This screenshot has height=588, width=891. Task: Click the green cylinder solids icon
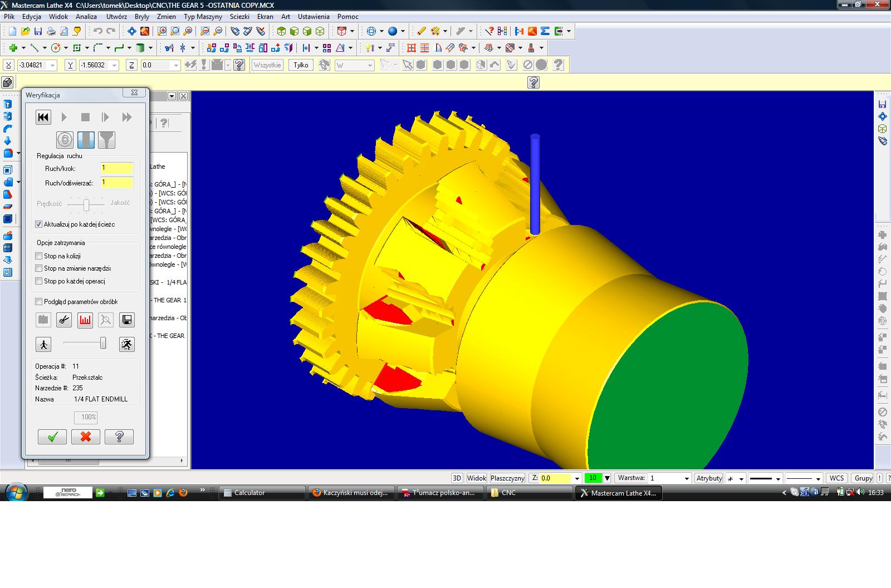tap(141, 48)
